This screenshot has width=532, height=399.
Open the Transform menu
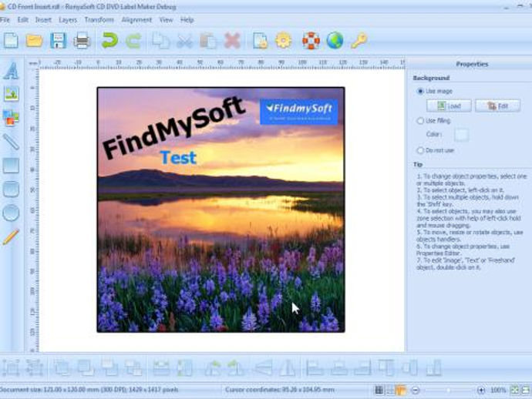coord(99,20)
